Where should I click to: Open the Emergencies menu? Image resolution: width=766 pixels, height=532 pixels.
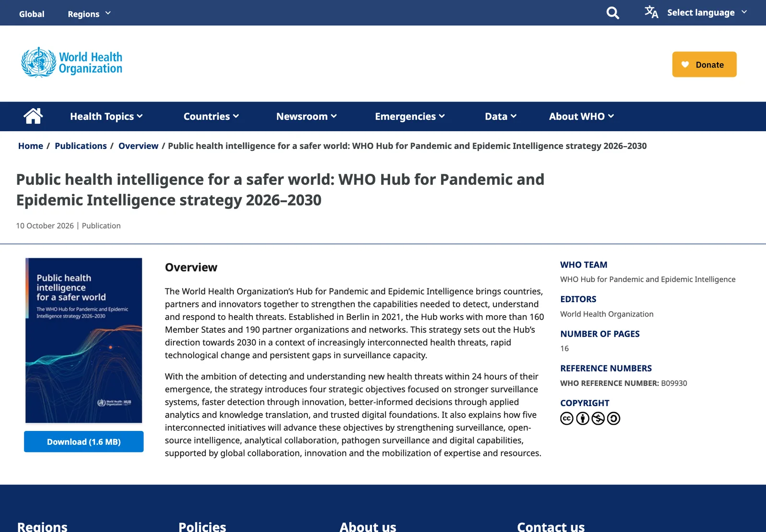pos(410,116)
